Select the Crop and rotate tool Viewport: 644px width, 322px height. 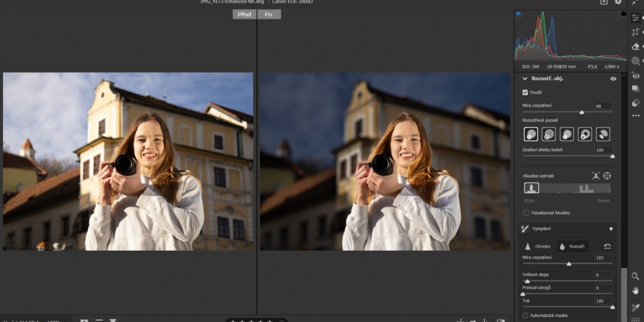(x=635, y=32)
